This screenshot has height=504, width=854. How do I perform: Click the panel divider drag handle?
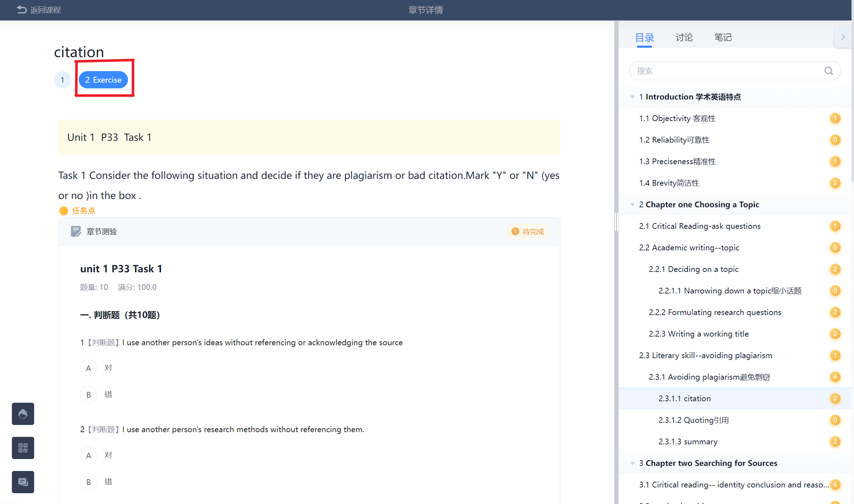(616, 222)
